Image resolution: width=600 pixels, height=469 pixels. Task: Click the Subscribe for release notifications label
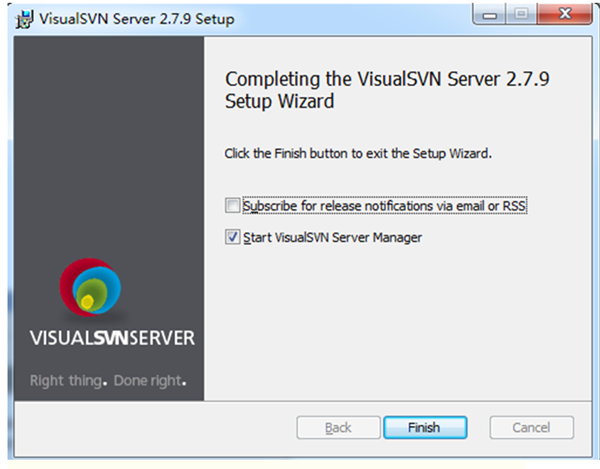coord(384,206)
